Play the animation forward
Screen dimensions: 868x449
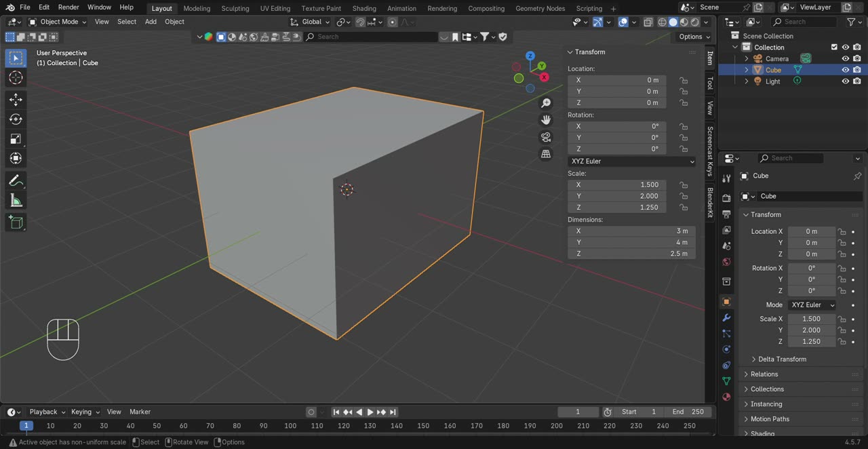(370, 412)
